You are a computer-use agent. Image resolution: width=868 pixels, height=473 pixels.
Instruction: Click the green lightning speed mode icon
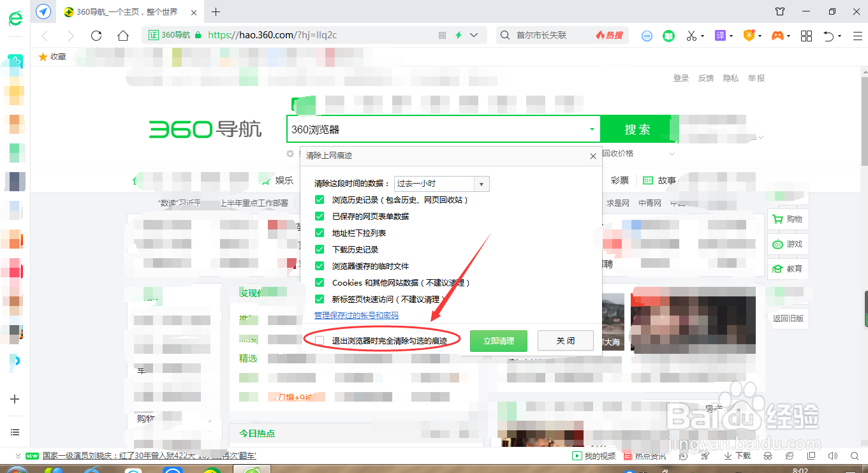tap(458, 36)
